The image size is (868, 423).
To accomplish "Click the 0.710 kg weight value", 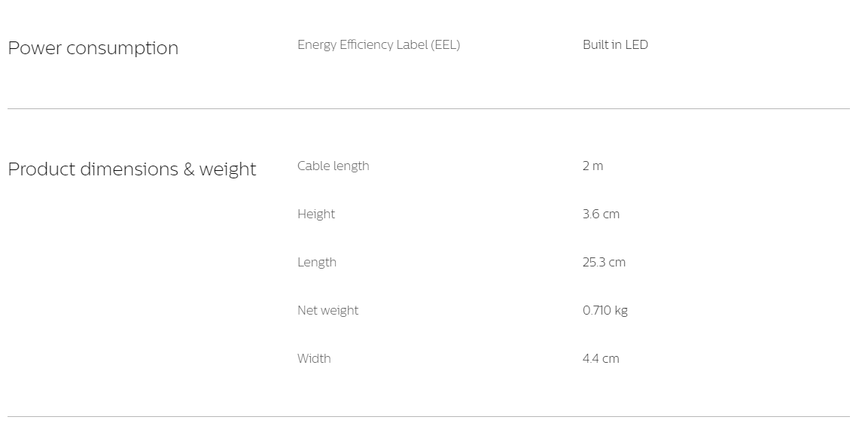I will pos(605,311).
